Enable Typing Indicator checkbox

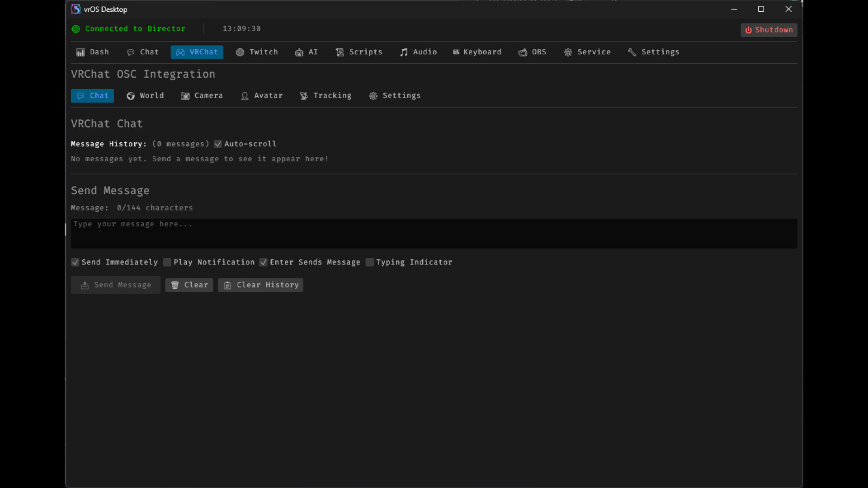pos(370,263)
